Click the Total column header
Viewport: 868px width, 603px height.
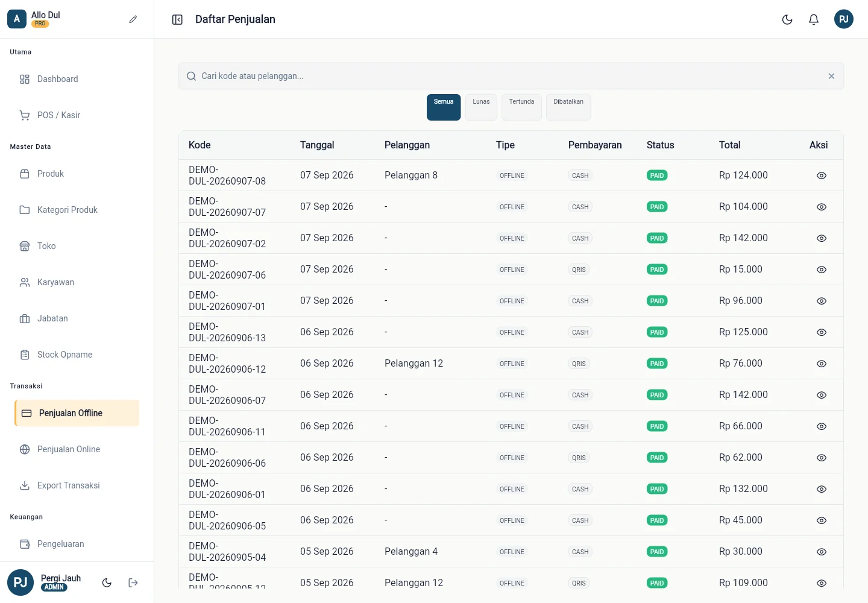(729, 145)
